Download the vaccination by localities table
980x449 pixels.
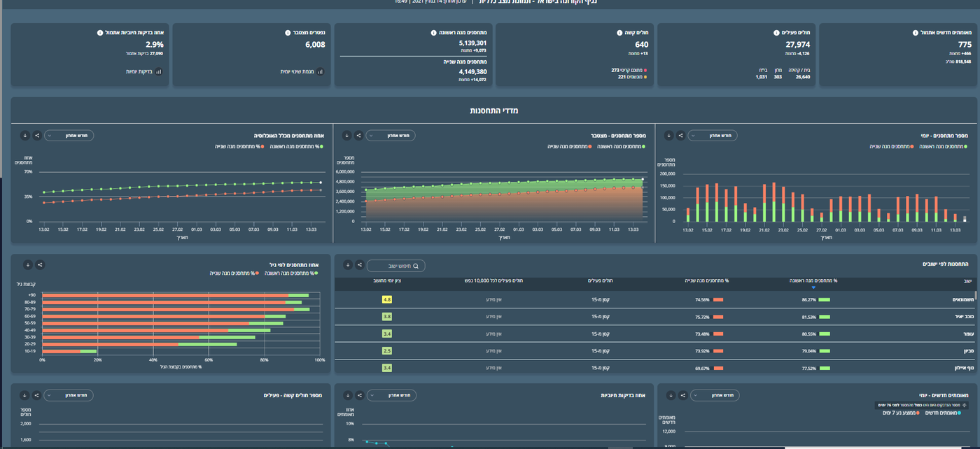[x=346, y=266]
